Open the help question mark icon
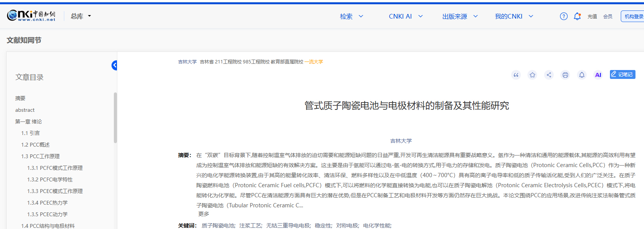The height and width of the screenshot is (229, 644). click(564, 16)
